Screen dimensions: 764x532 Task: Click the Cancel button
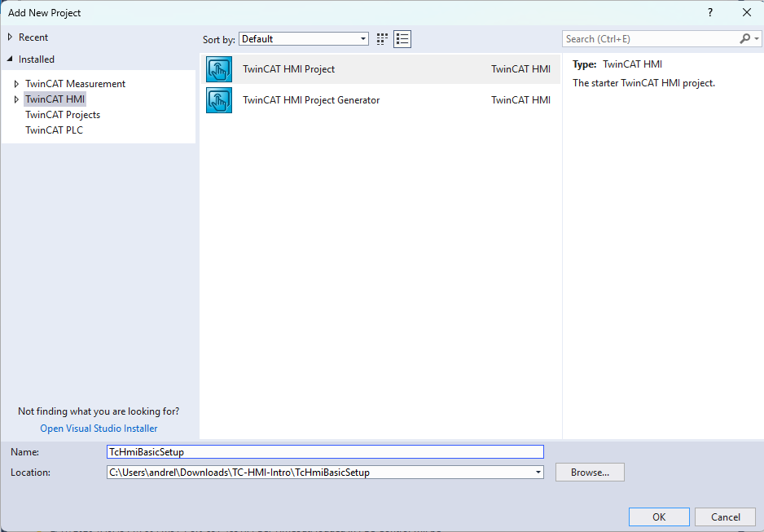[x=725, y=517]
